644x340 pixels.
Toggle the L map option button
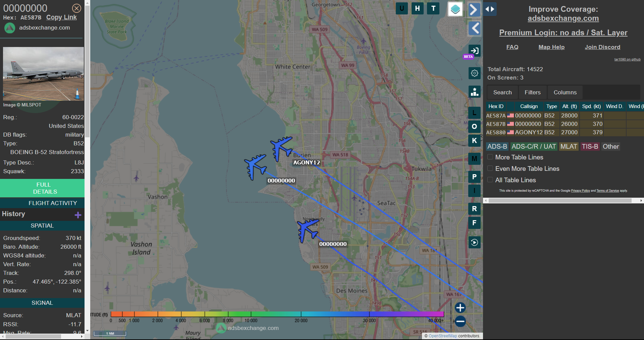pyautogui.click(x=474, y=113)
